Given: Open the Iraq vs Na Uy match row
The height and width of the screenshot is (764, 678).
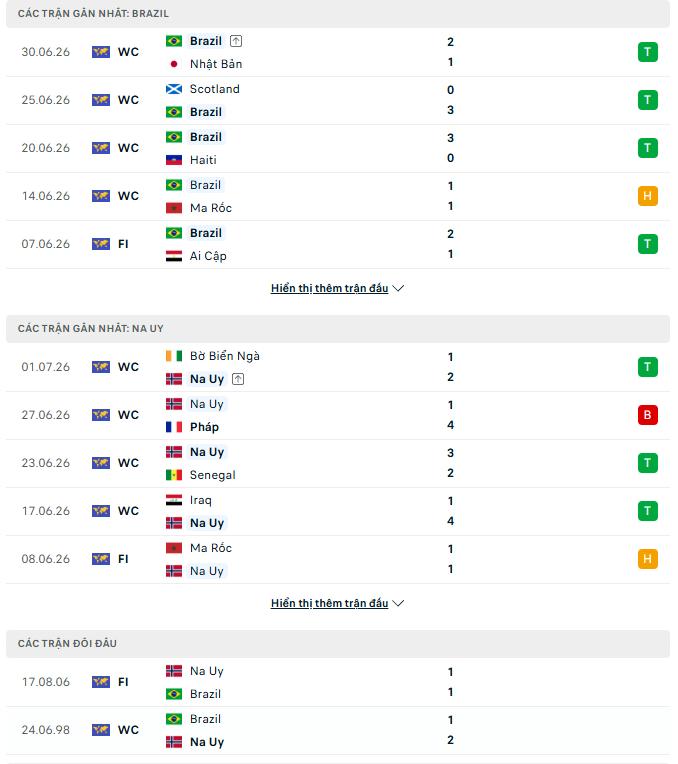Looking at the screenshot, I should [338, 511].
